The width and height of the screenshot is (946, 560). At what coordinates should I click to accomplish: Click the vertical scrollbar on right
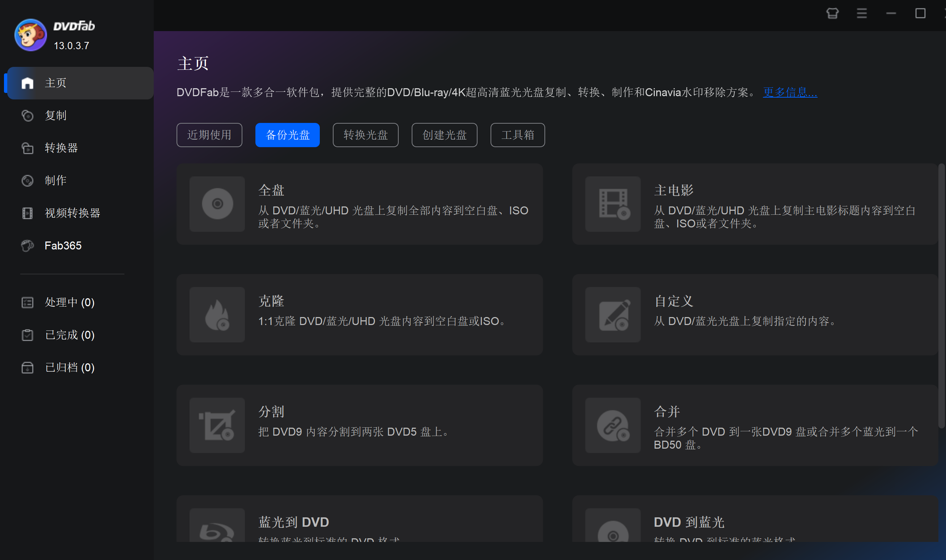941,296
